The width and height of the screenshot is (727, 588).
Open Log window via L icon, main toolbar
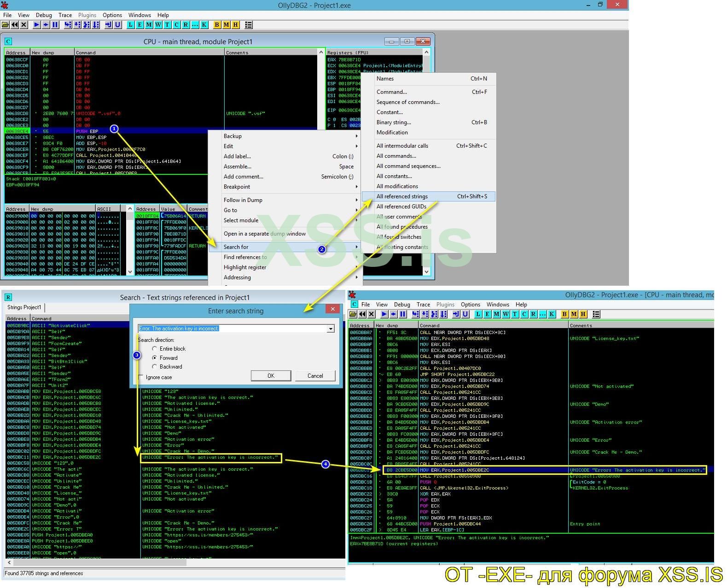coord(131,25)
